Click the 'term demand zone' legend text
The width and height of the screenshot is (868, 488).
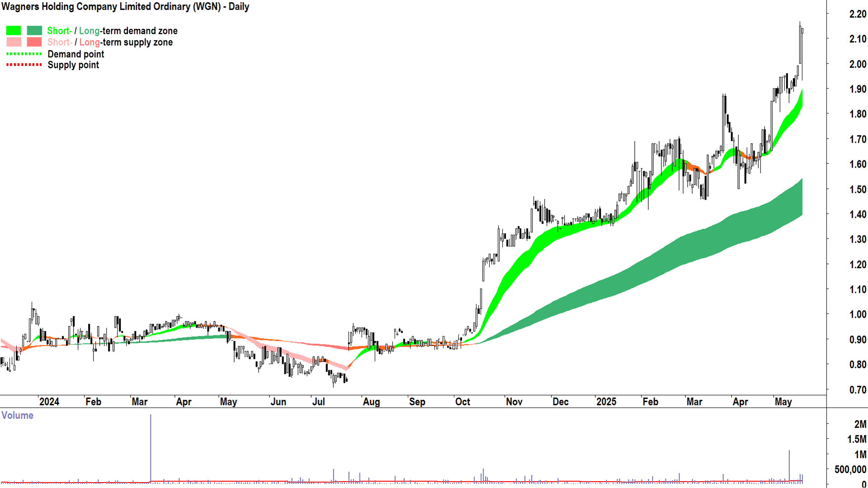coord(139,31)
